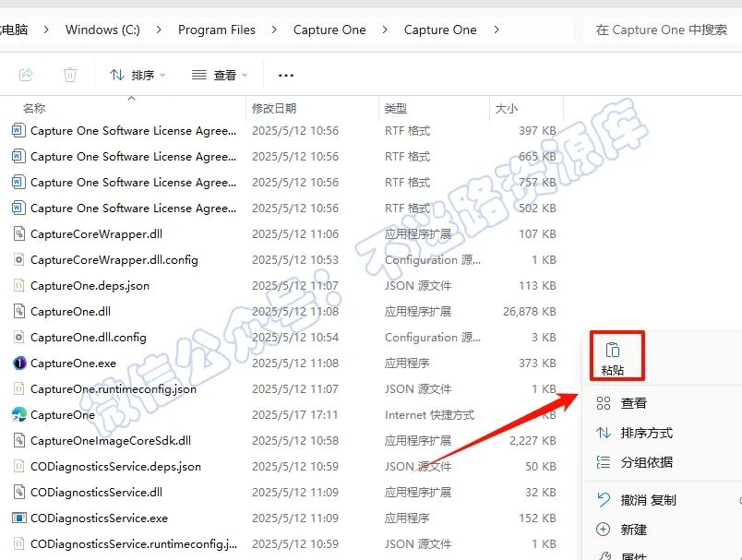Click the 397 KB license RTF icon
The width and height of the screenshot is (742, 560).
point(18,130)
